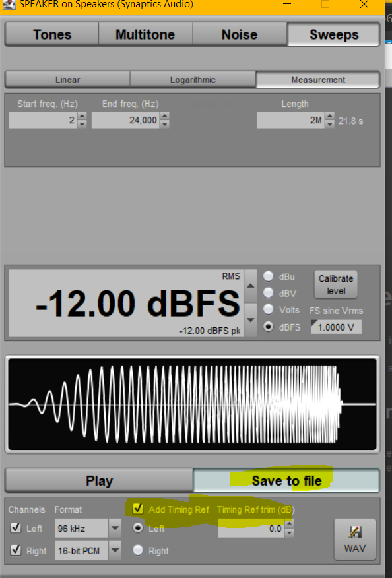Click the application icon in title bar
Image resolution: width=392 pixels, height=578 pixels.
8,5
